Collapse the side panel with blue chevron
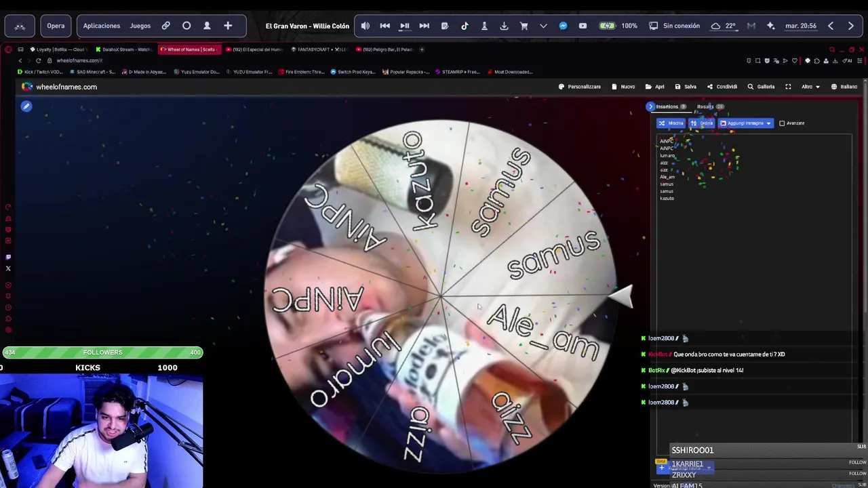This screenshot has width=868, height=488. pyautogui.click(x=650, y=106)
